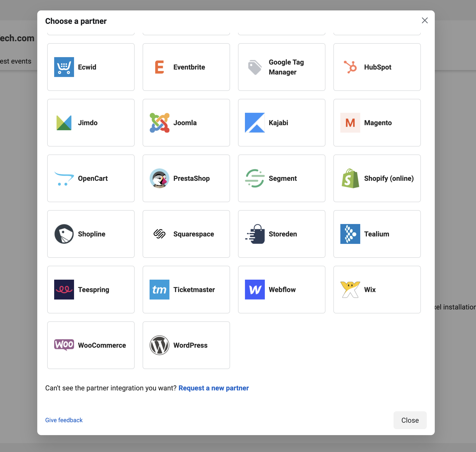The height and width of the screenshot is (452, 476).
Task: Click the Request a new partner link
Action: click(x=213, y=388)
